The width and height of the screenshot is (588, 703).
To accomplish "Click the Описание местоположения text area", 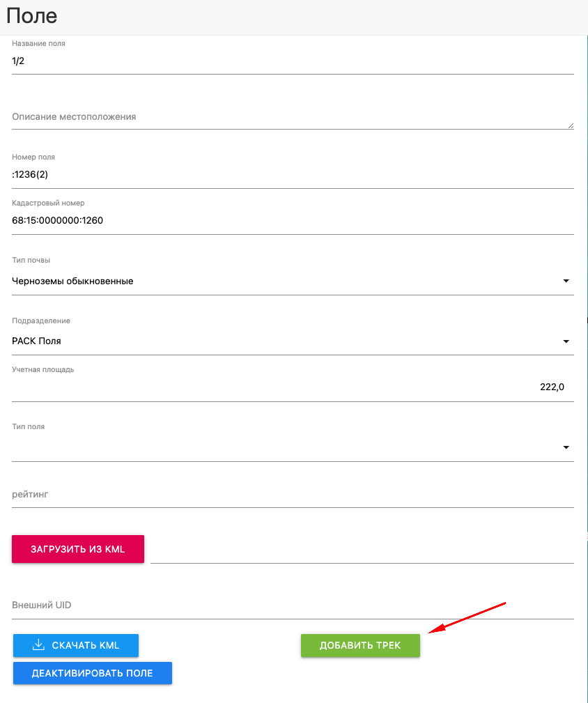I will (293, 117).
